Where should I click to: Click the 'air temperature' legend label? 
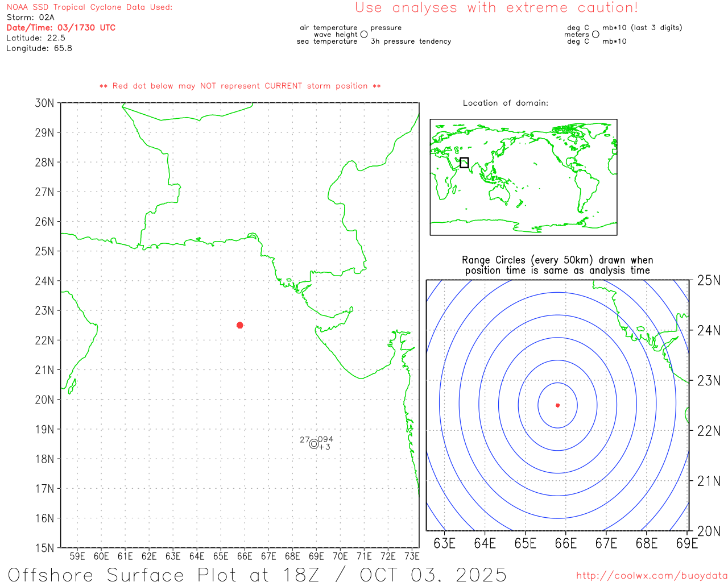(x=329, y=27)
